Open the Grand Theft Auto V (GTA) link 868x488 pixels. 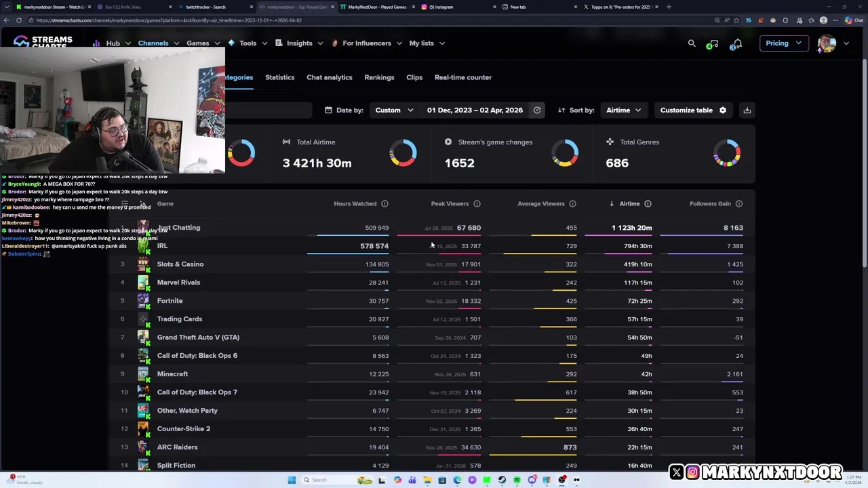[198, 338]
